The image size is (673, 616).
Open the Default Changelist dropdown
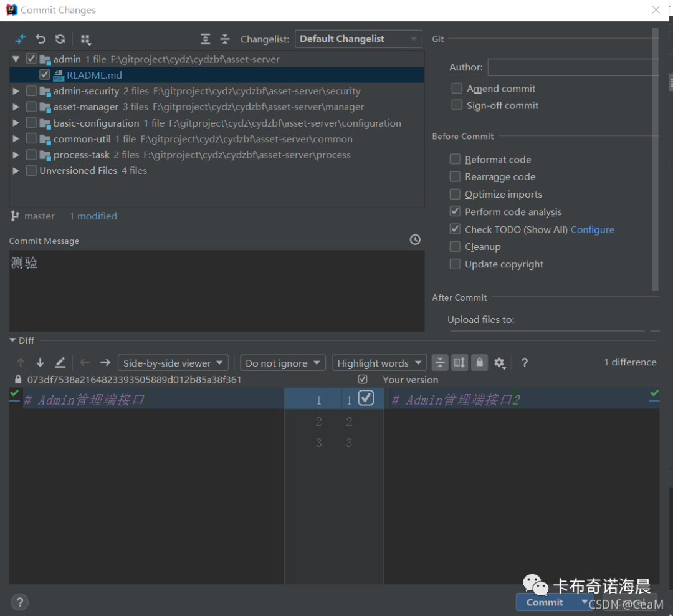358,39
